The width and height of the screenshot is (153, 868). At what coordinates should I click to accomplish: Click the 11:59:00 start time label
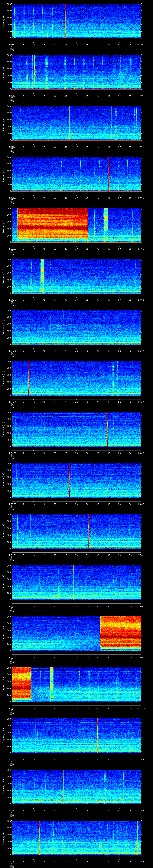[x=12, y=708]
